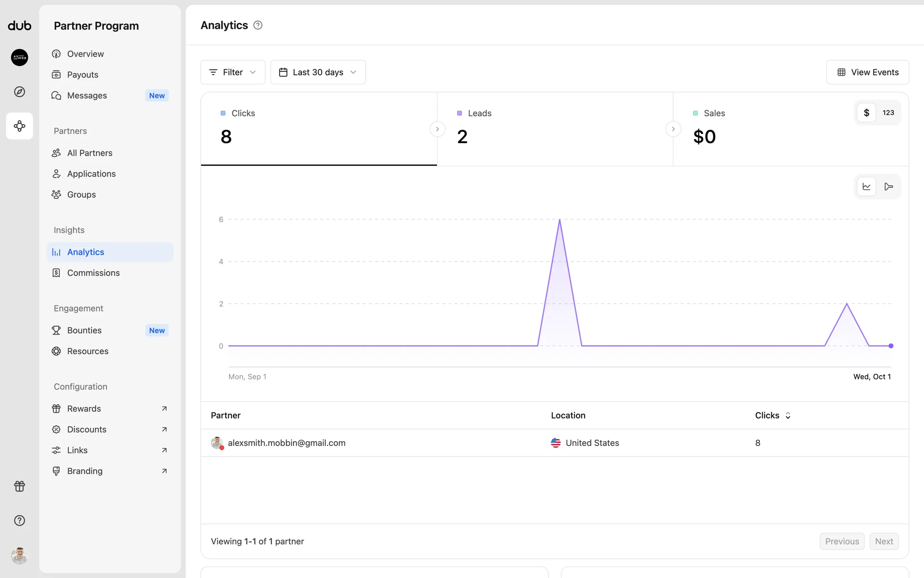
Task: Open partner row alexsmith.mobbin@gmail.com
Action: tap(286, 443)
